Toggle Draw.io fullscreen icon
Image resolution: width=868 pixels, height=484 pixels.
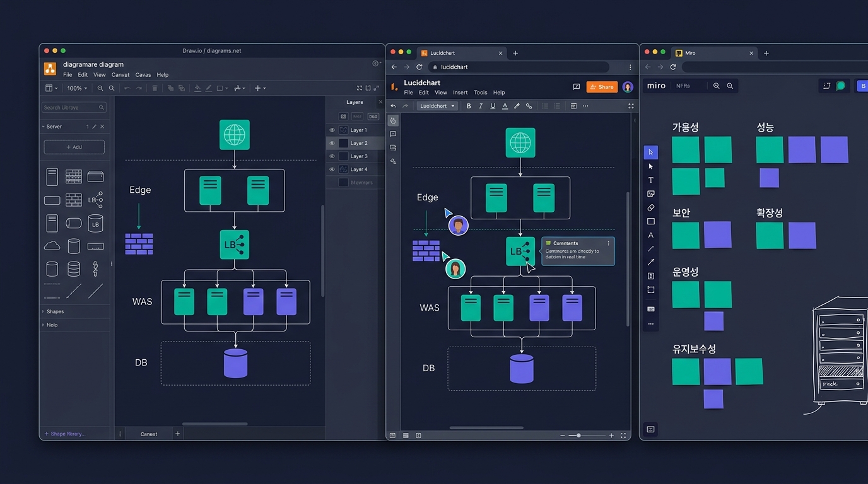coord(360,88)
